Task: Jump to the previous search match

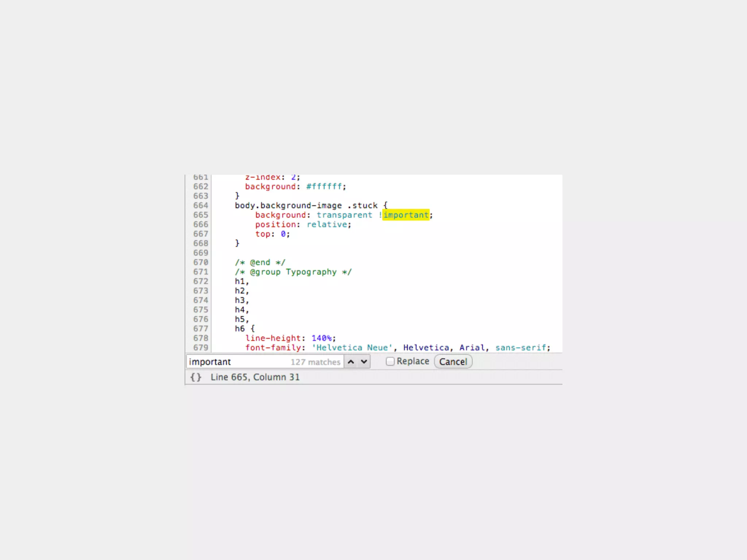Action: click(x=351, y=362)
